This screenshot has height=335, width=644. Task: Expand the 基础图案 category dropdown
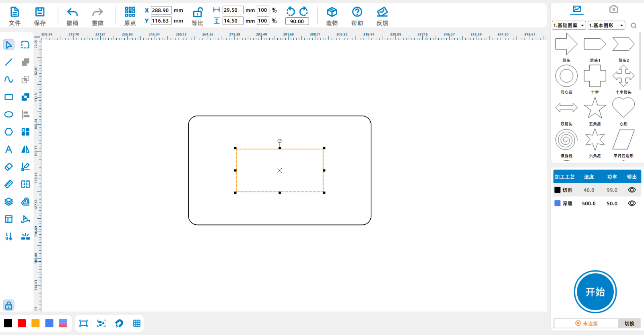(569, 25)
